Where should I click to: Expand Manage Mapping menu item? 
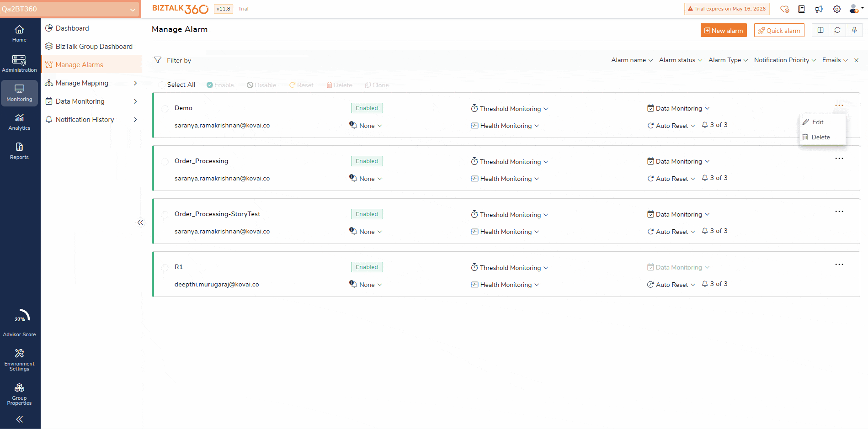[91, 83]
